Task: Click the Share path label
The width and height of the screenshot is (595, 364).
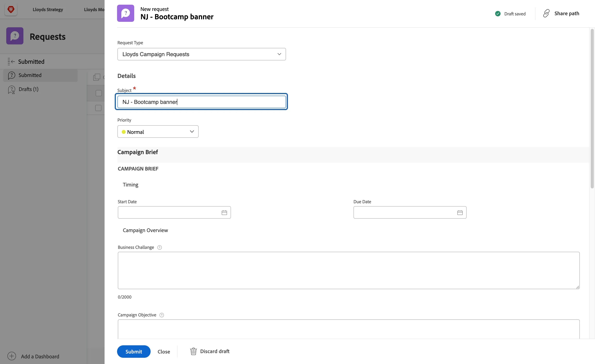Action: click(x=567, y=13)
